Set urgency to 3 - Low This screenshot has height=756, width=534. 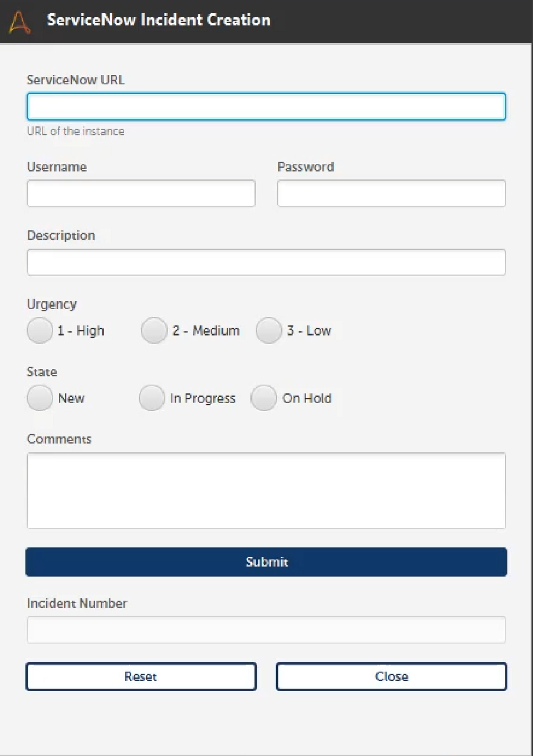pyautogui.click(x=269, y=330)
